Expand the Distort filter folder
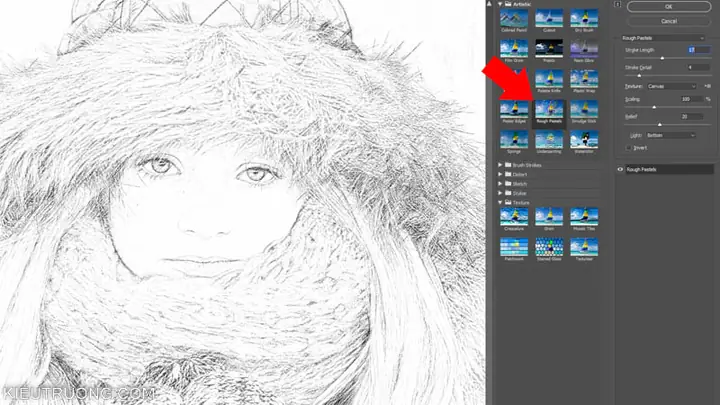The height and width of the screenshot is (405, 720). (x=500, y=174)
